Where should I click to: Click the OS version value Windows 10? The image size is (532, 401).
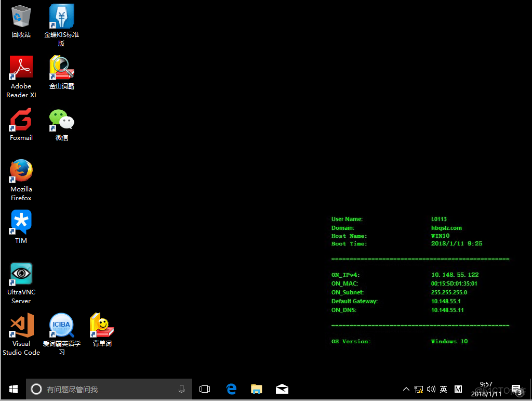pos(449,341)
